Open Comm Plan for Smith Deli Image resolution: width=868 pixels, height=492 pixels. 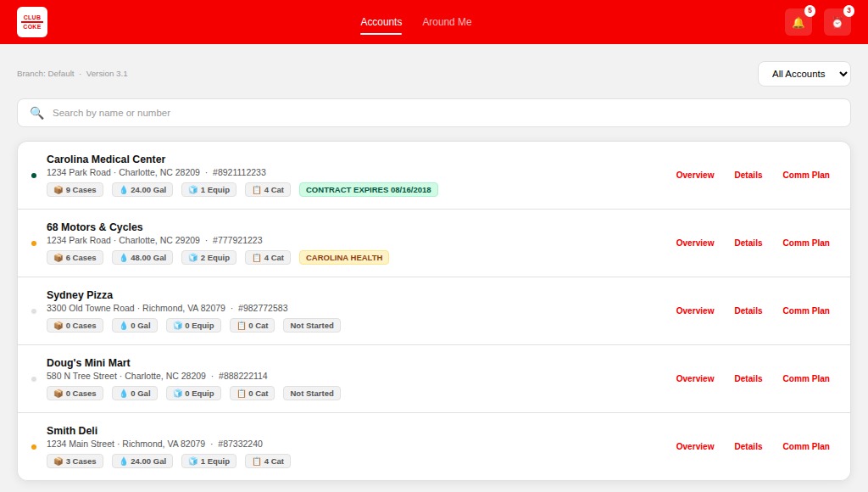click(x=806, y=446)
